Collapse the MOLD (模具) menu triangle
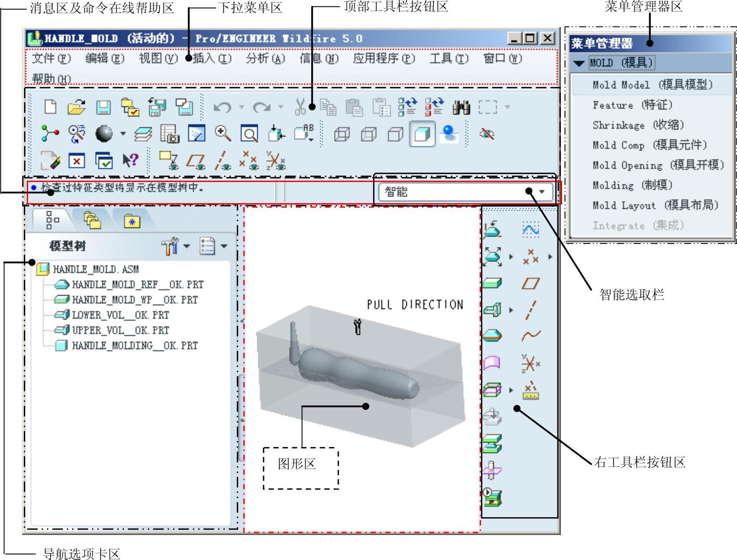This screenshot has height=560, width=737. pyautogui.click(x=579, y=64)
